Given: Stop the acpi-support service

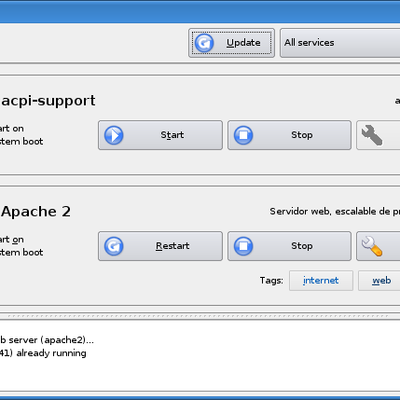Looking at the screenshot, I should (x=289, y=135).
